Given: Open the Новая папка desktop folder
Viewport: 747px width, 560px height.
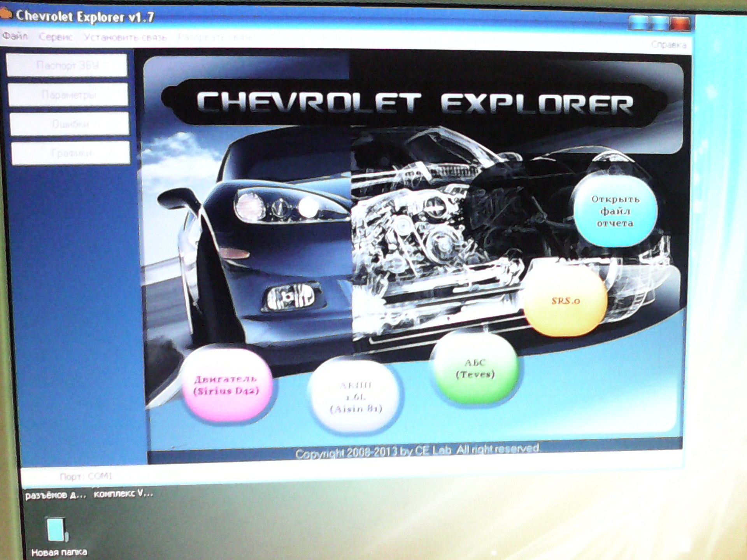Looking at the screenshot, I should coord(59,537).
